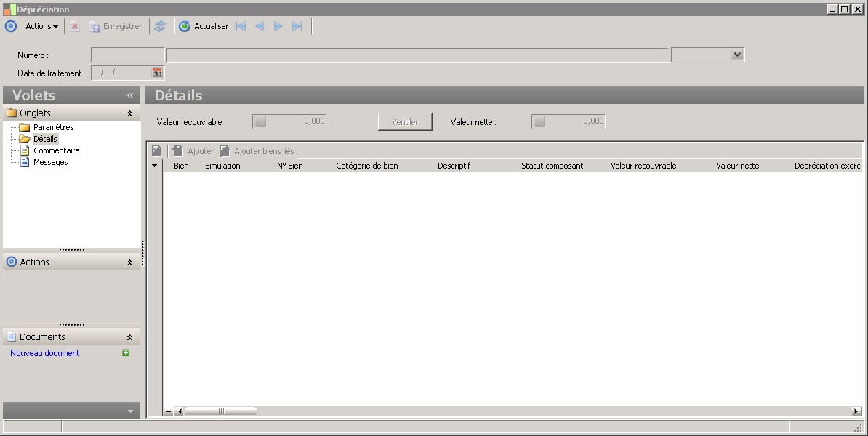Image resolution: width=868 pixels, height=436 pixels.
Task: Collapse the Documents panel section
Action: pyautogui.click(x=129, y=337)
